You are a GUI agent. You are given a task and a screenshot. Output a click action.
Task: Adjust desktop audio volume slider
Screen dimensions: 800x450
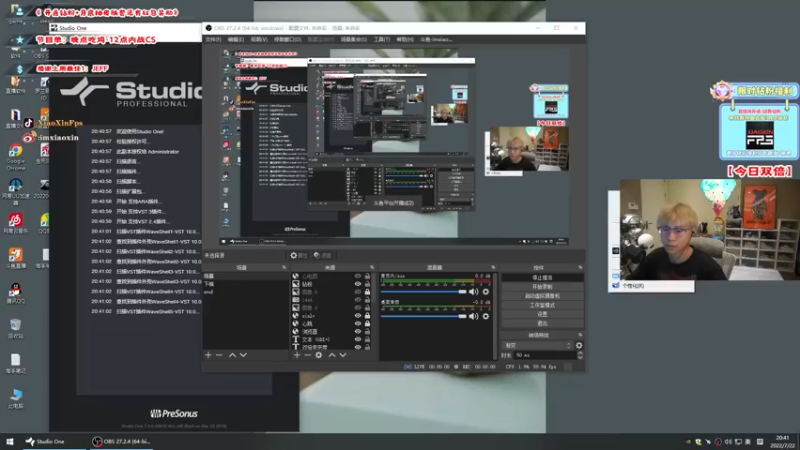coord(424,316)
